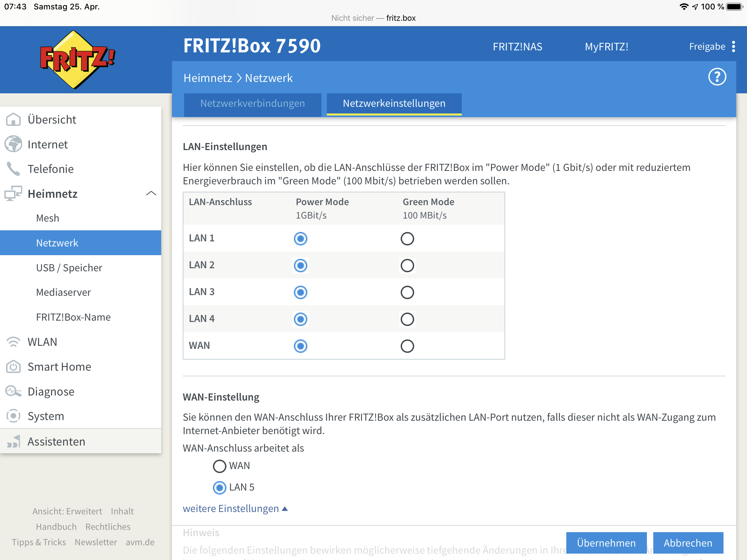Click the WAN-Einstellung heading

tap(221, 397)
